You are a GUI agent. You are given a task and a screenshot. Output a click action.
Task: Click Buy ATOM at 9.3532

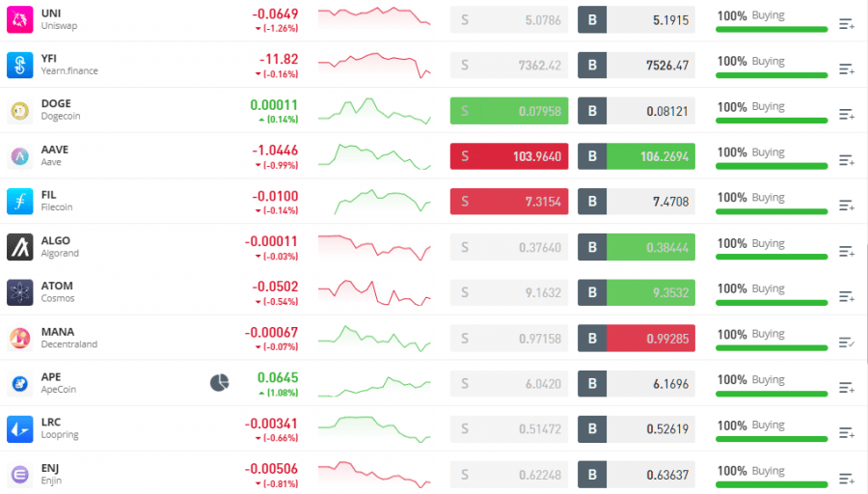tap(637, 292)
